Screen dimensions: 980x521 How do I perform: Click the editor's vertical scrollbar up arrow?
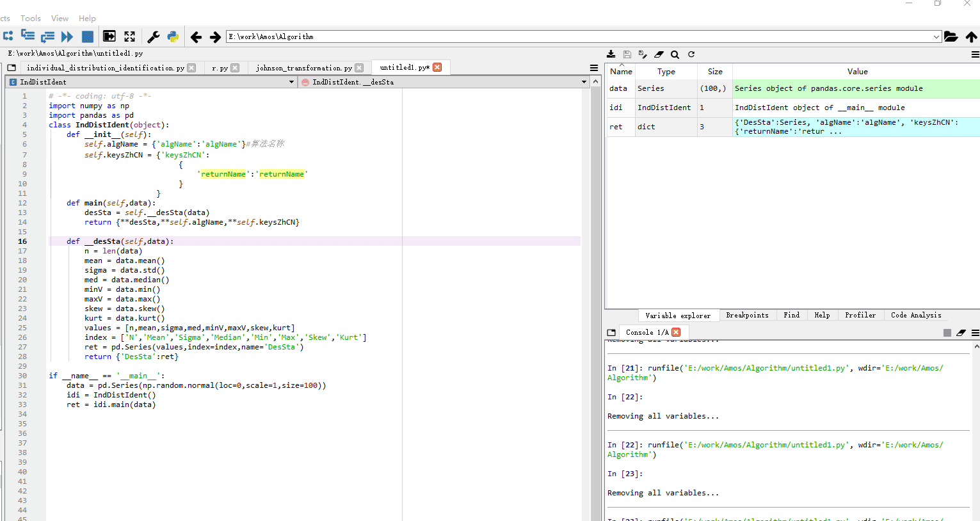pyautogui.click(x=595, y=82)
